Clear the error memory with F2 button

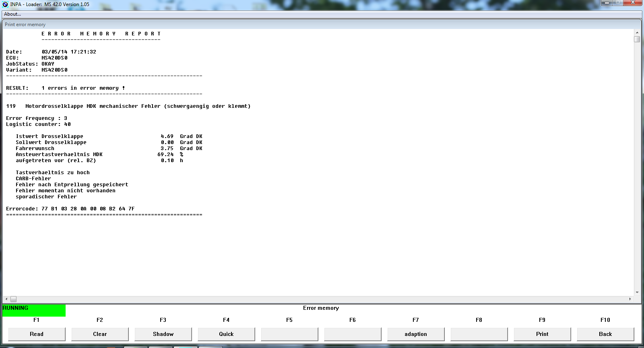click(x=100, y=334)
